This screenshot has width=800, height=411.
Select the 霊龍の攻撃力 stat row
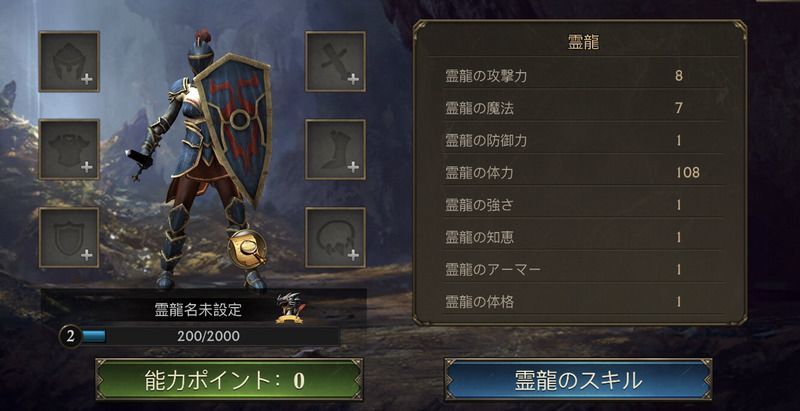583,76
